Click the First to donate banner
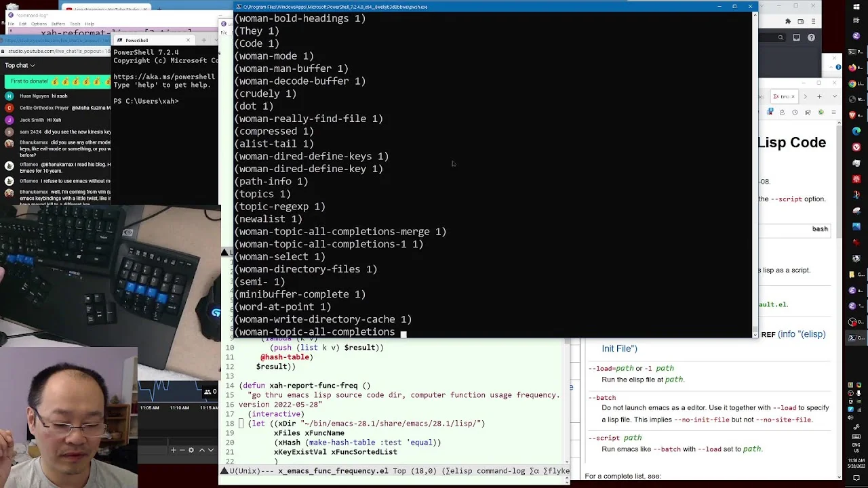The image size is (868, 488). (x=57, y=81)
